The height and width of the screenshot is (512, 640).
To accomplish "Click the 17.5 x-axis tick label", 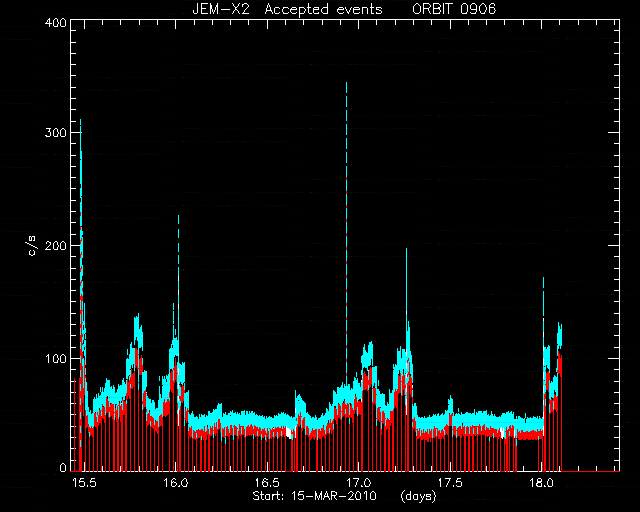I will (x=450, y=483).
